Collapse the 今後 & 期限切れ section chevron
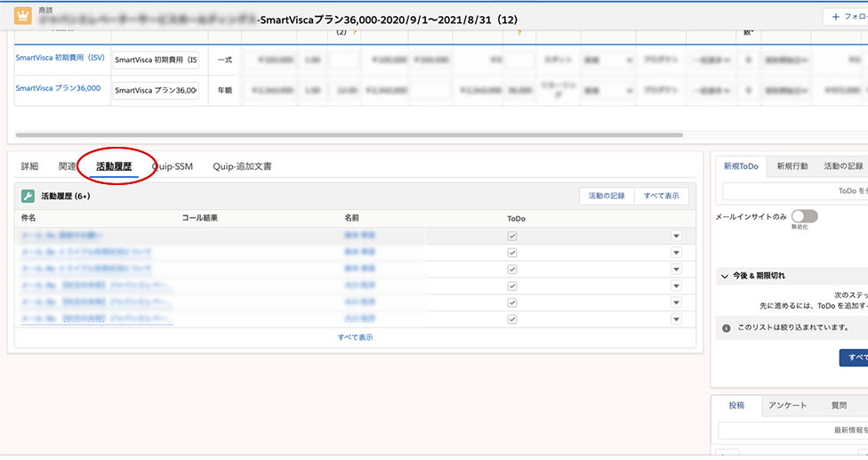Viewport: 868px width, 460px height. click(x=725, y=276)
